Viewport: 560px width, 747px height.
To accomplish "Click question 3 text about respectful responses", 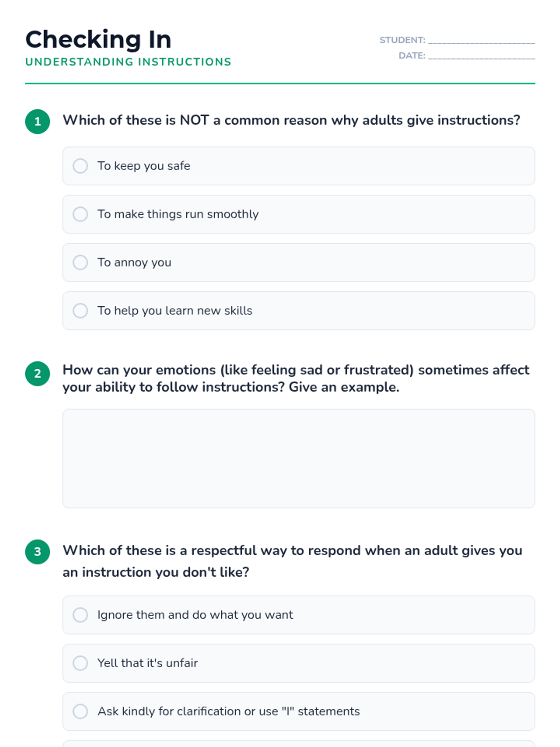I will (x=293, y=561).
